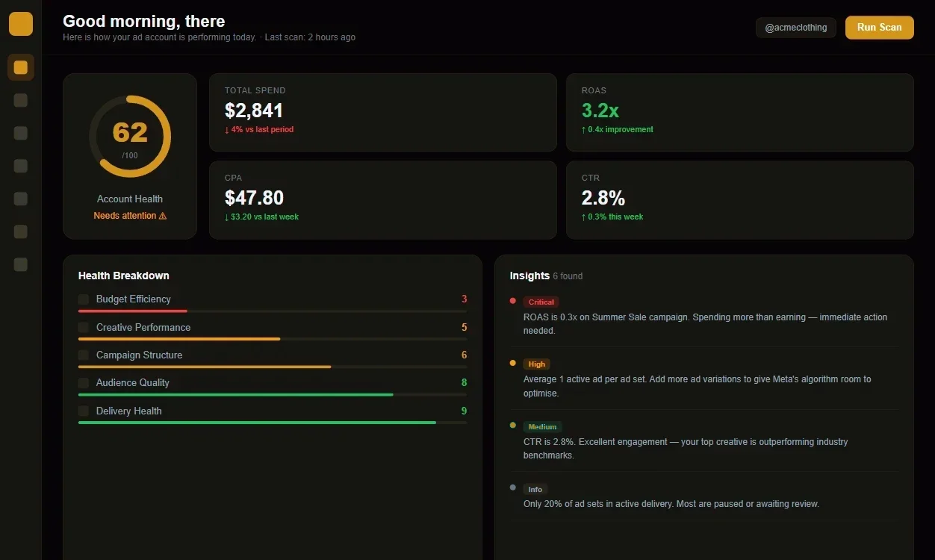Select the Health Breakdown panel header
935x560 pixels.
pyautogui.click(x=123, y=276)
